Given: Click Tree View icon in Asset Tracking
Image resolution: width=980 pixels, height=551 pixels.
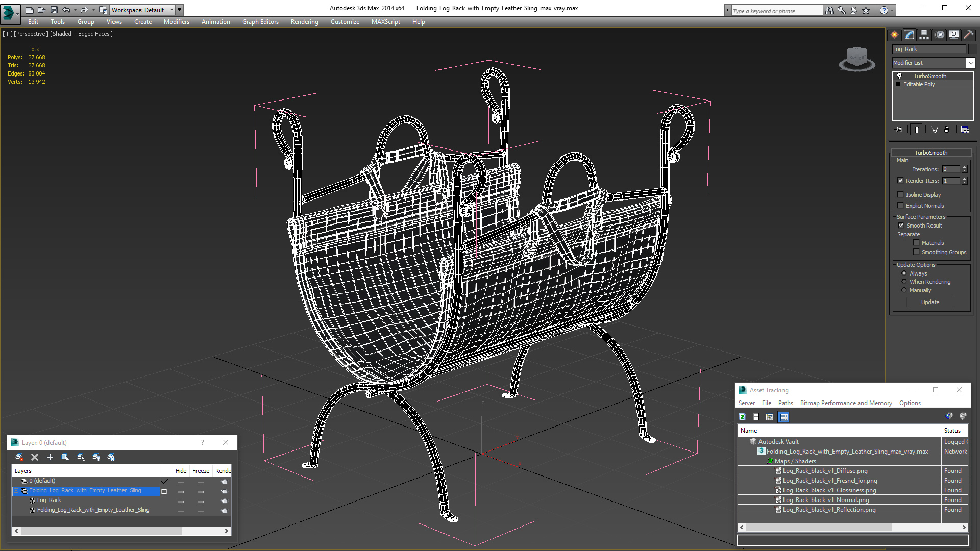Looking at the screenshot, I should [770, 417].
